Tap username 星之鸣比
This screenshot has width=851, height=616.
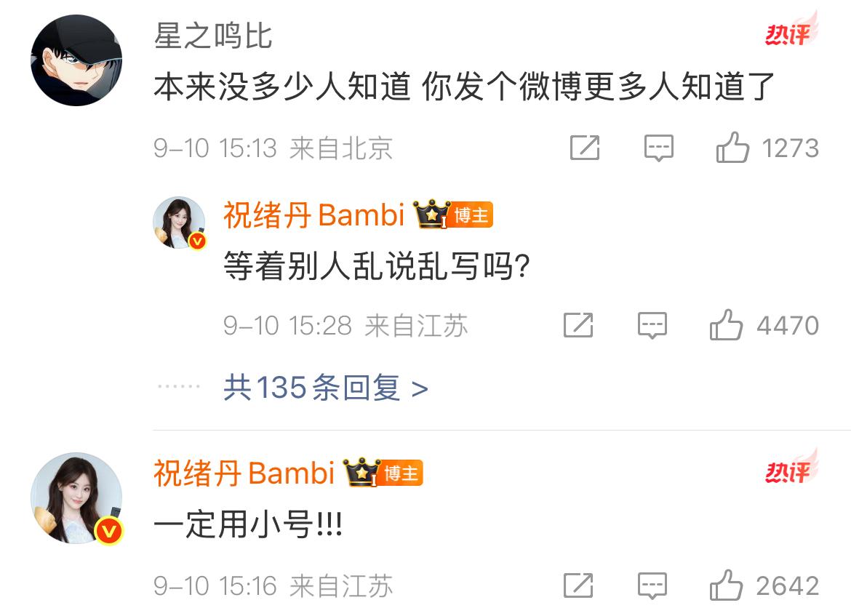click(x=213, y=36)
